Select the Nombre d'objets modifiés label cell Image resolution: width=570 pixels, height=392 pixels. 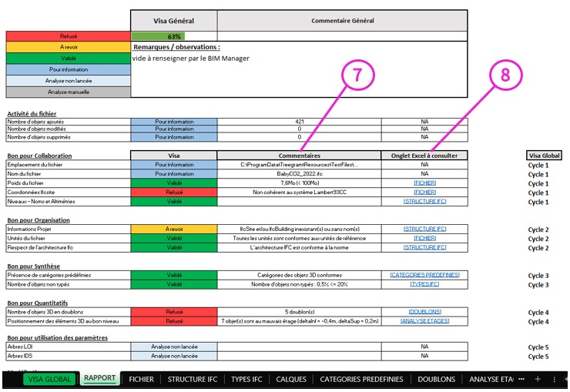pos(69,129)
